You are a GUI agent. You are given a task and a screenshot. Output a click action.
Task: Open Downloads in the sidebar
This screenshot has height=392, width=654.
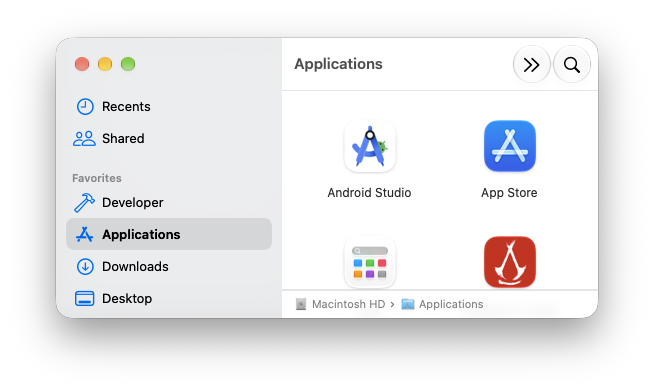click(169, 266)
